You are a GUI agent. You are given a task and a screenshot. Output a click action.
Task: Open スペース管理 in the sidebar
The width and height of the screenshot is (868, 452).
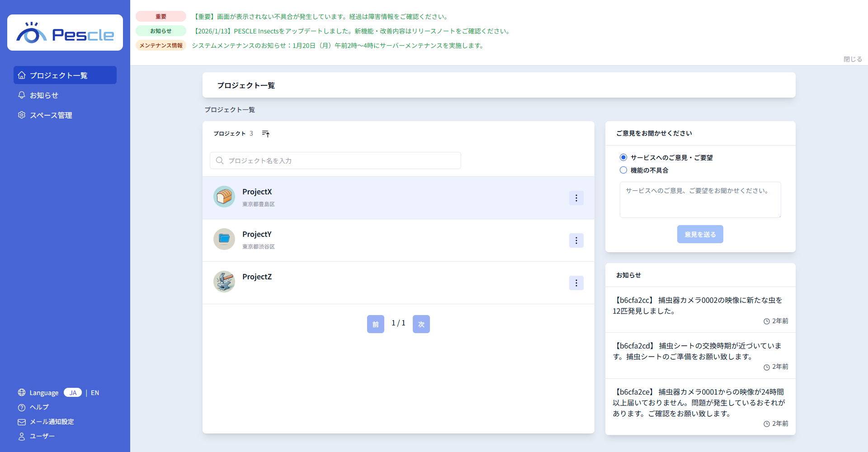pos(51,115)
